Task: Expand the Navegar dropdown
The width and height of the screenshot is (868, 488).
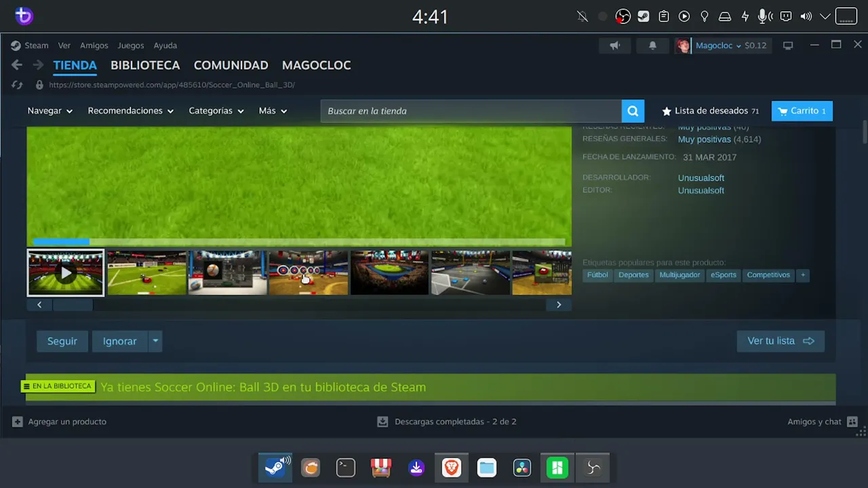Action: [50, 111]
